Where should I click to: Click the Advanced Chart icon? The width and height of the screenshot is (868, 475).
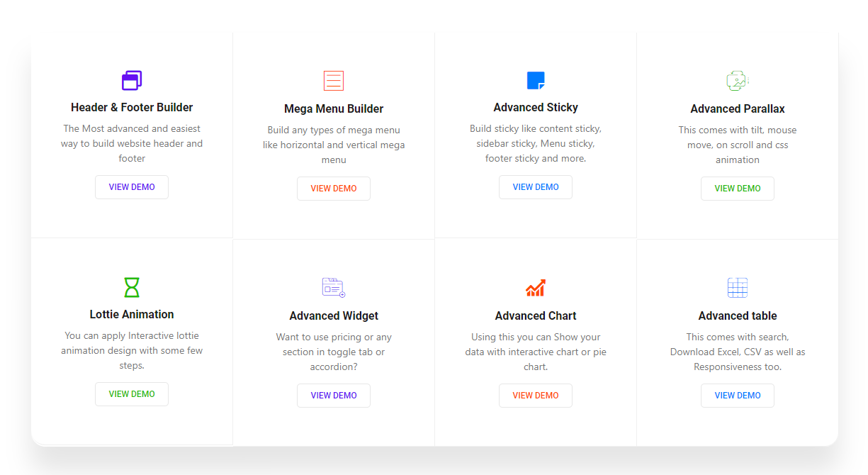pyautogui.click(x=536, y=288)
